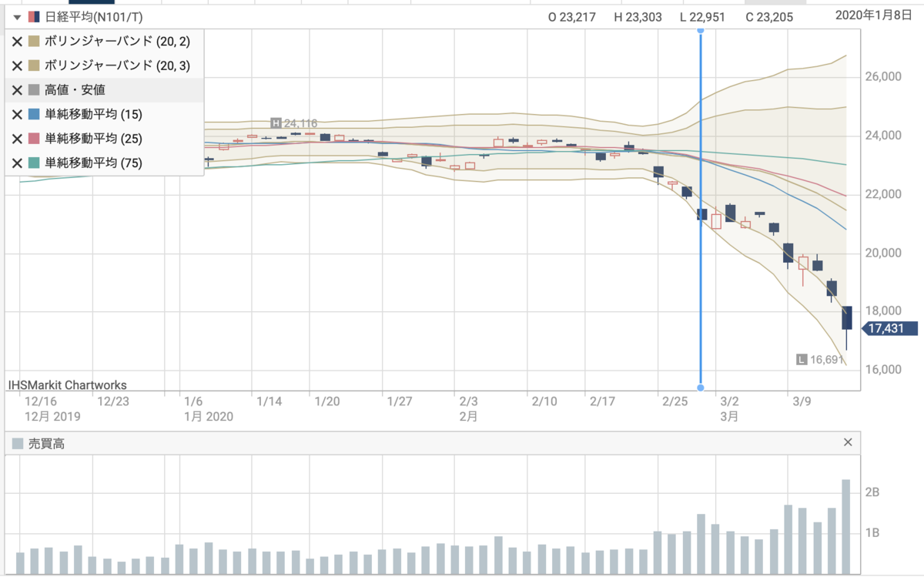Screen dimensions: 924x584
Task: Remove 高値・安値 indicator
Action: pyautogui.click(x=17, y=90)
